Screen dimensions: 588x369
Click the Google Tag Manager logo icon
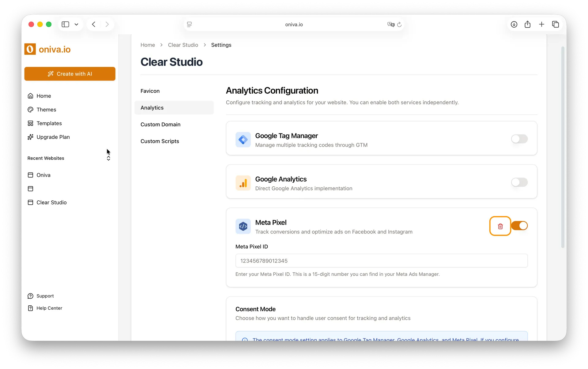click(x=243, y=140)
